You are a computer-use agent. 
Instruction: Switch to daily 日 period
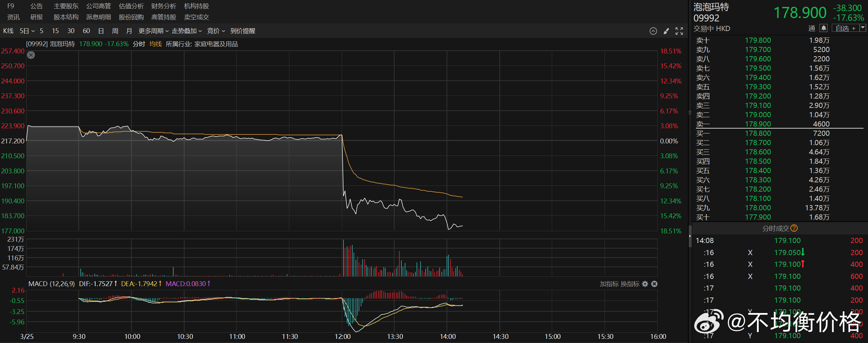click(101, 31)
